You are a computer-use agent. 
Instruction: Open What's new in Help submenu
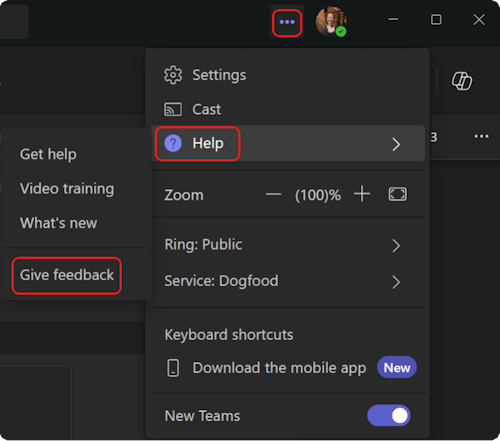[58, 223]
